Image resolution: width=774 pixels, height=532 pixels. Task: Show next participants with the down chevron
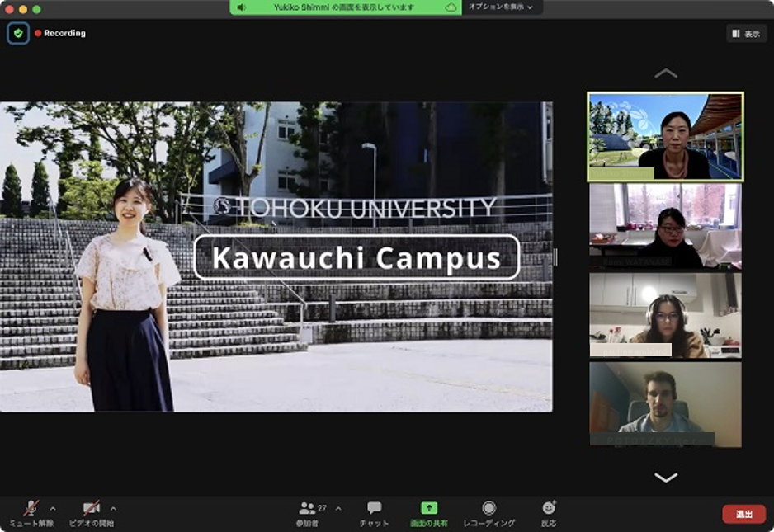(665, 478)
